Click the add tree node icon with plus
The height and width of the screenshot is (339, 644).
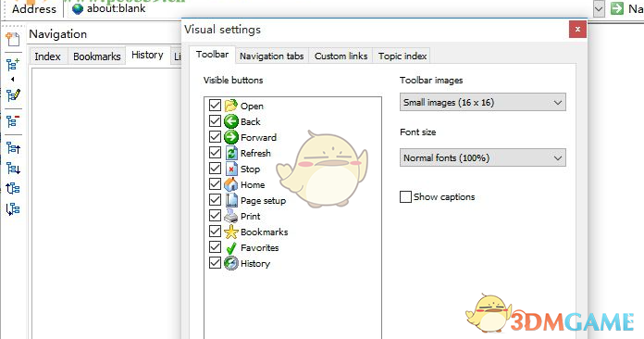pos(13,65)
